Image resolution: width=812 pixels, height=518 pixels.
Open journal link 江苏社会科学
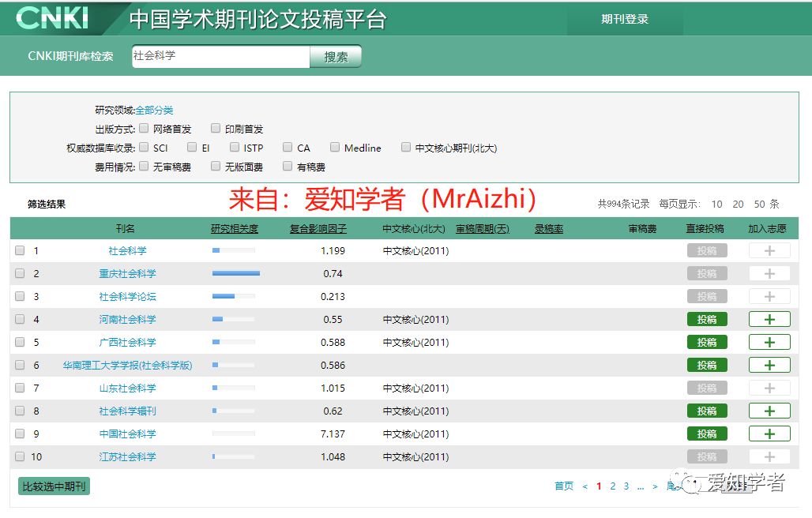tap(127, 456)
